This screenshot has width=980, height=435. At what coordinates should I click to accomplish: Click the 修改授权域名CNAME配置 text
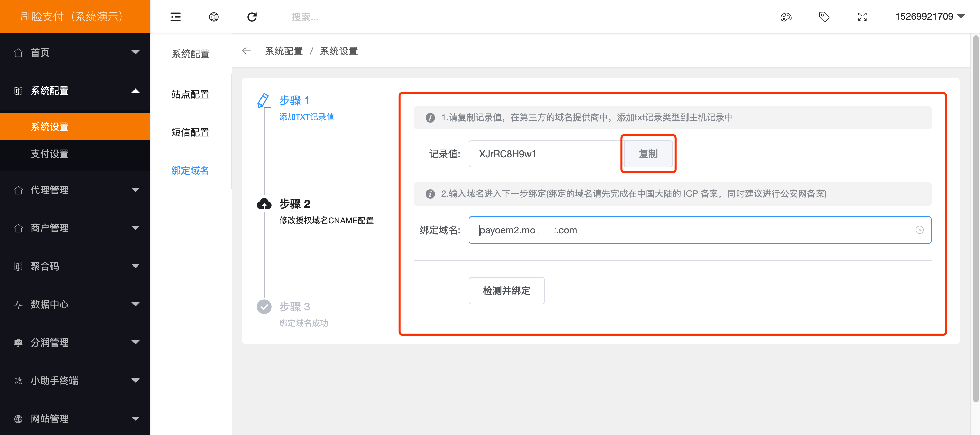327,221
